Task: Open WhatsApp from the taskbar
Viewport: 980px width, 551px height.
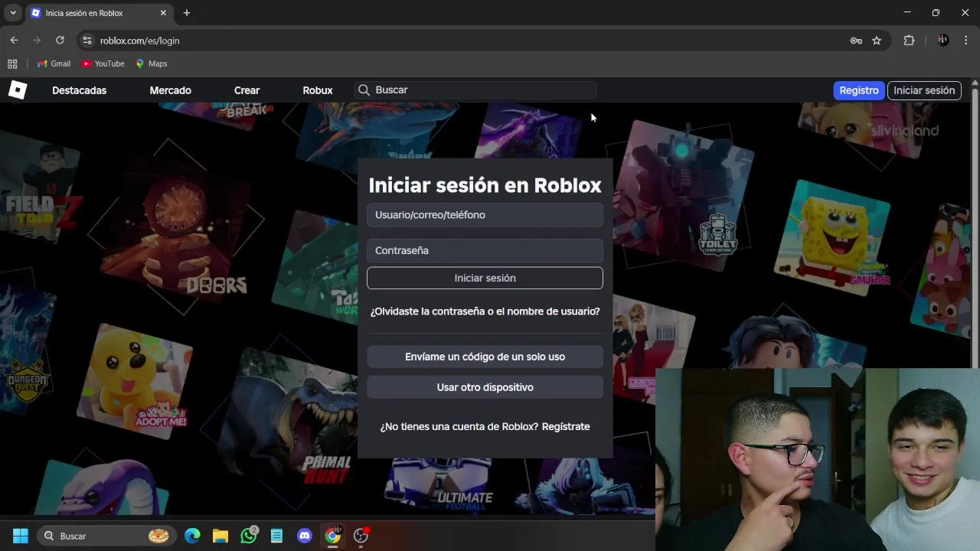Action: (249, 536)
